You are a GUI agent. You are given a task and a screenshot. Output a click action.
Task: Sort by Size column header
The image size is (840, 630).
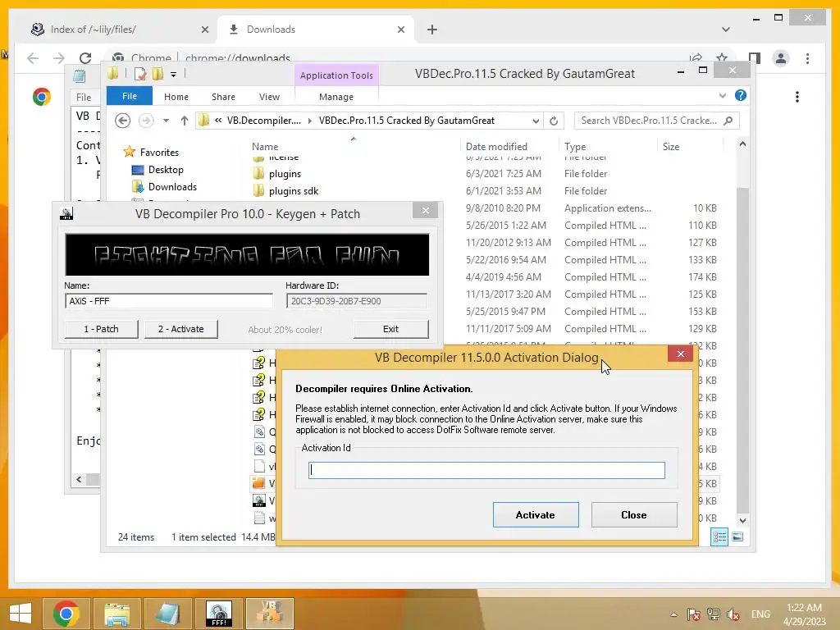click(x=671, y=147)
